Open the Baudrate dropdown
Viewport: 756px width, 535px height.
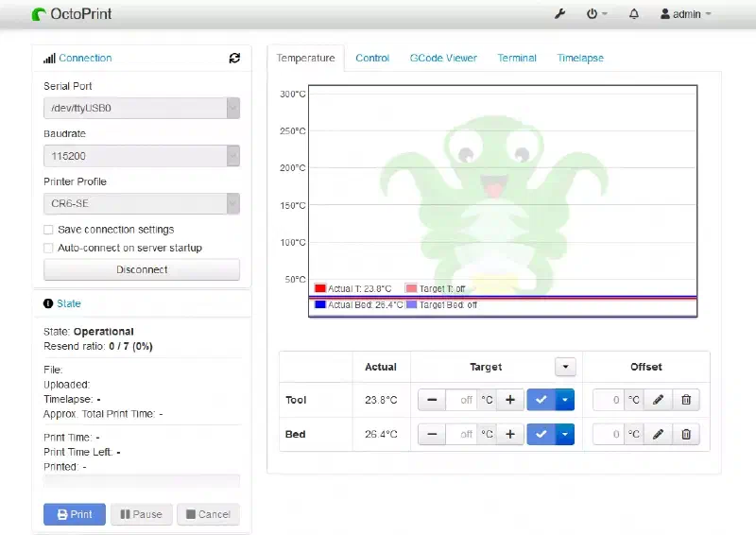coord(142,156)
